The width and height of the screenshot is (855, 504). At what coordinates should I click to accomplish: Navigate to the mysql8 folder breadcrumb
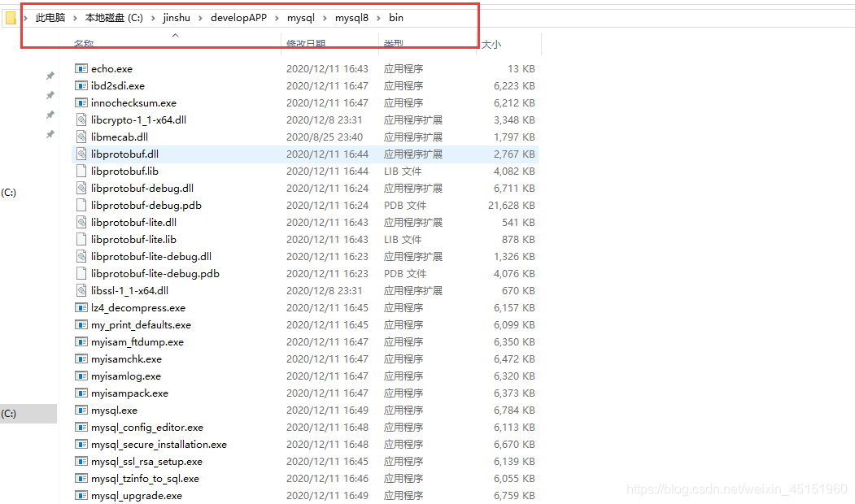[351, 18]
